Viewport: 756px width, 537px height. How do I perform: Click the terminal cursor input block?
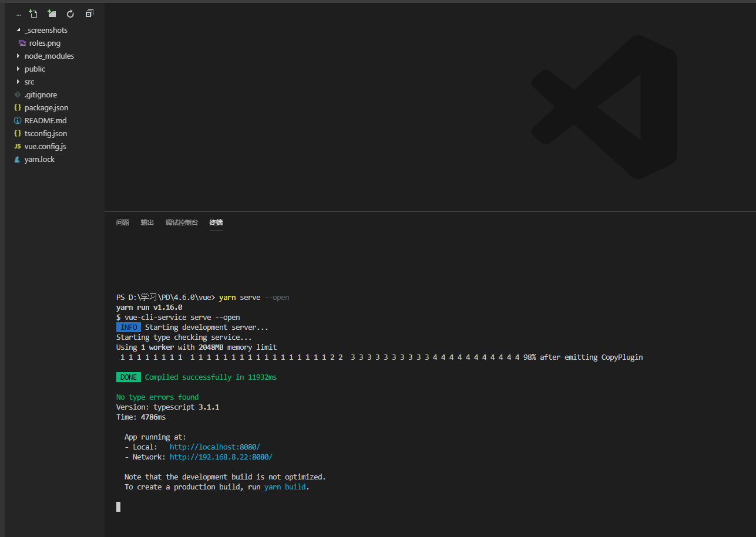point(118,506)
